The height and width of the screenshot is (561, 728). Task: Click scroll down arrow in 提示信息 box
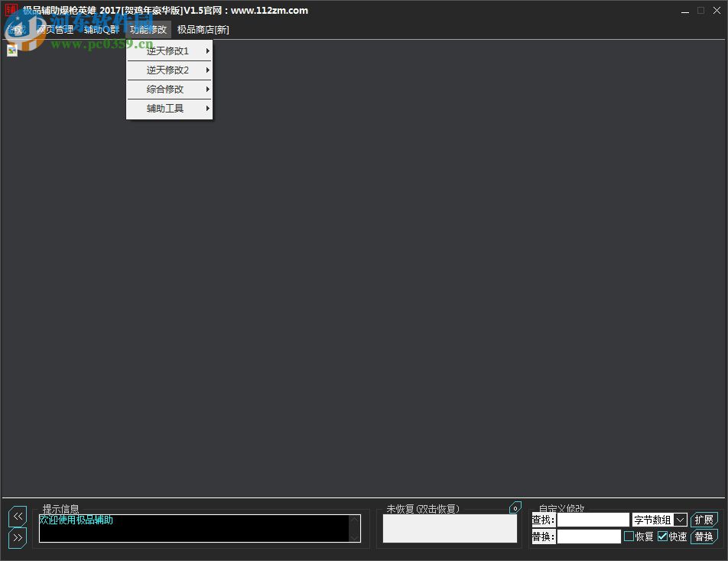354,537
